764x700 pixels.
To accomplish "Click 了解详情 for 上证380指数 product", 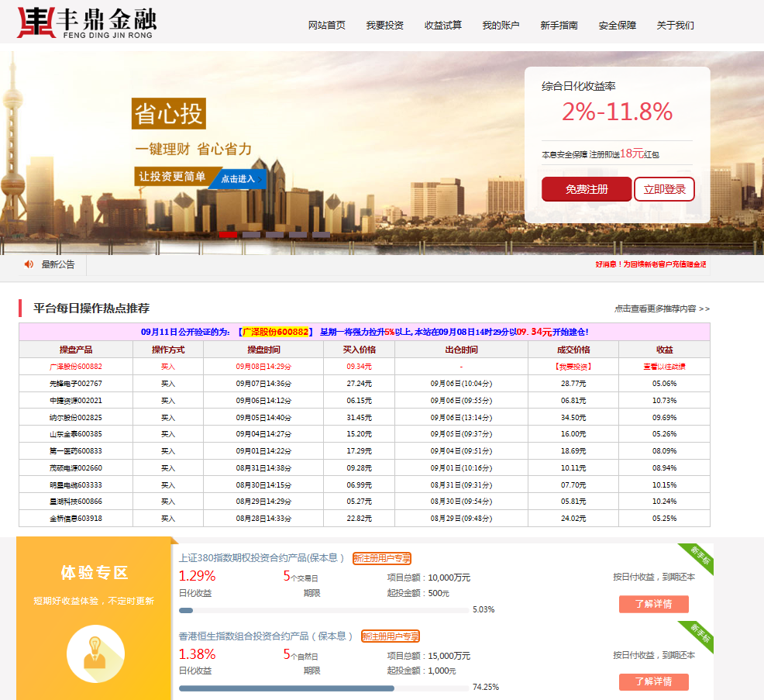I will point(653,604).
